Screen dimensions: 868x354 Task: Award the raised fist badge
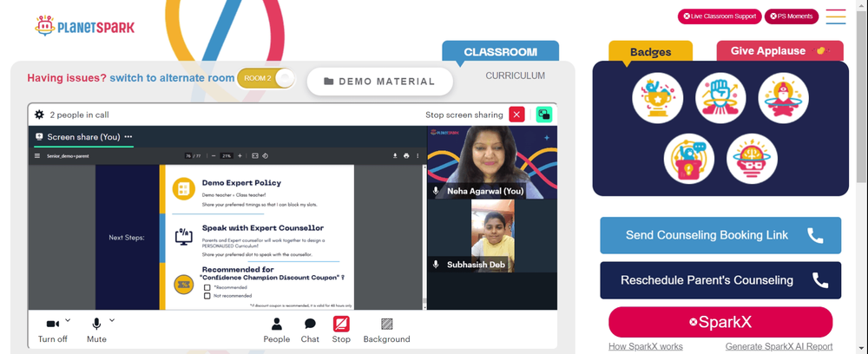[x=720, y=98]
